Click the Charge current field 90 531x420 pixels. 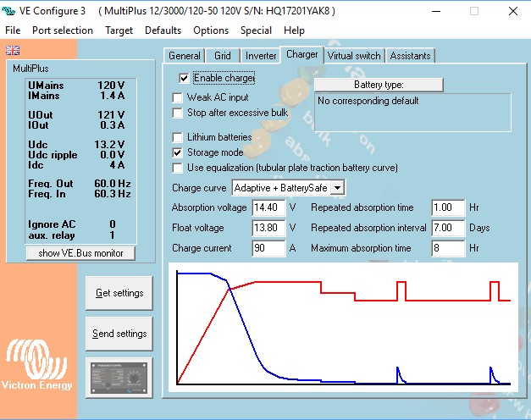pos(268,248)
